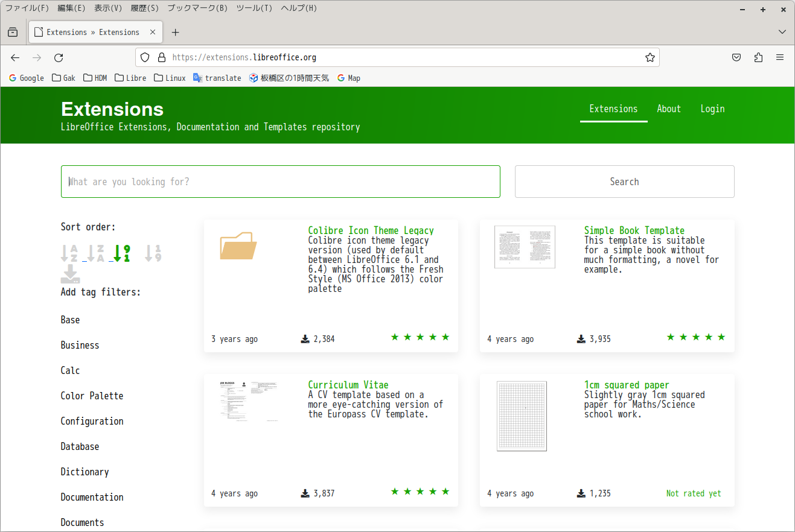
Task: Open the Firefox View icon left of tabs
Action: [x=13, y=32]
